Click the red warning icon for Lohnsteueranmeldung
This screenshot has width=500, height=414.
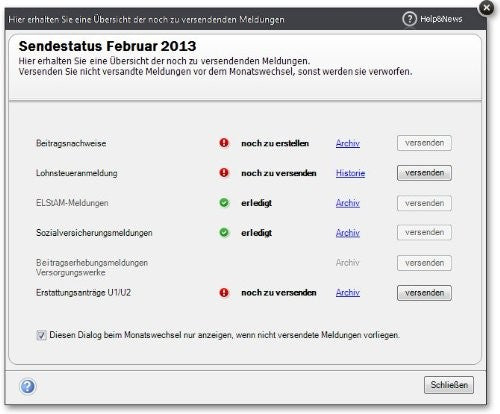[224, 173]
